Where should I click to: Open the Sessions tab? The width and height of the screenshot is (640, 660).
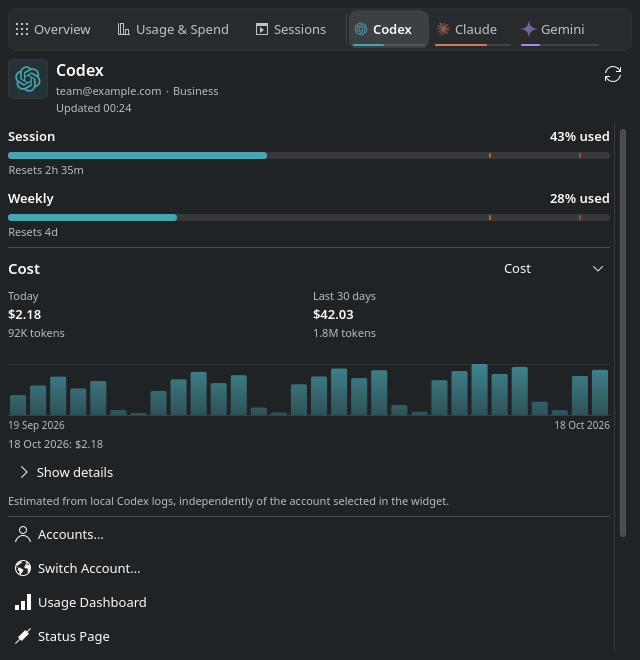[x=291, y=29]
